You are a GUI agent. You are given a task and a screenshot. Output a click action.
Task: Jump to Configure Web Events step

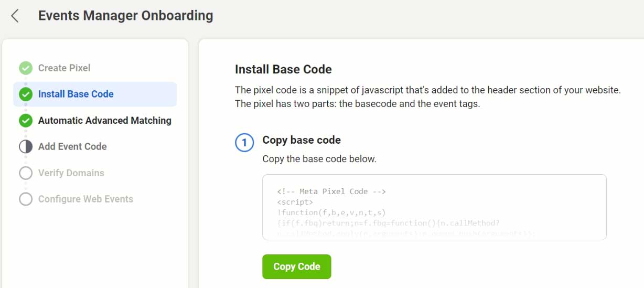coord(85,199)
